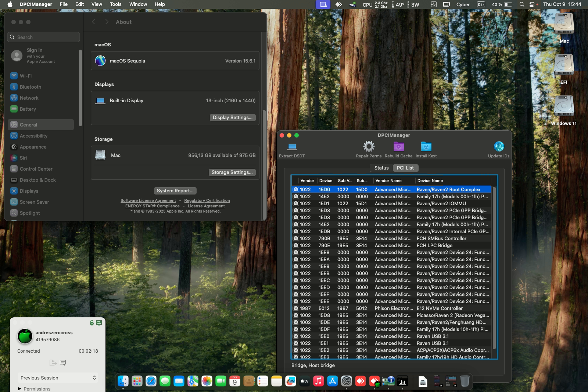Open the Window menu in menu bar
The image size is (588, 392).
click(138, 4)
